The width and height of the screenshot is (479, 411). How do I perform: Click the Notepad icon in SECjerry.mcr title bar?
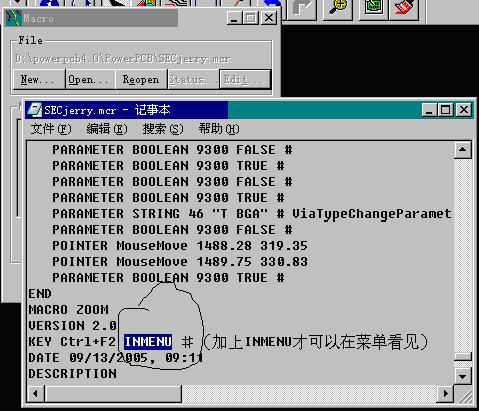tap(35, 110)
